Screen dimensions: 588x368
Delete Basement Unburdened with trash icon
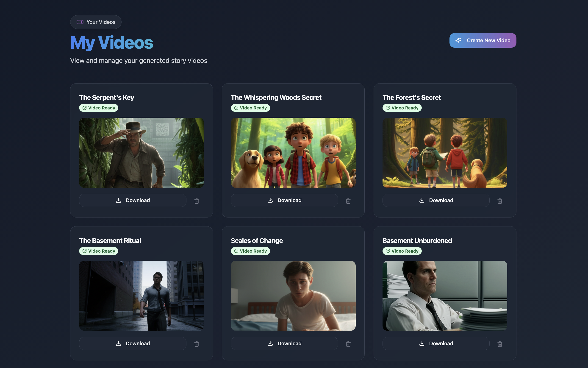click(500, 344)
